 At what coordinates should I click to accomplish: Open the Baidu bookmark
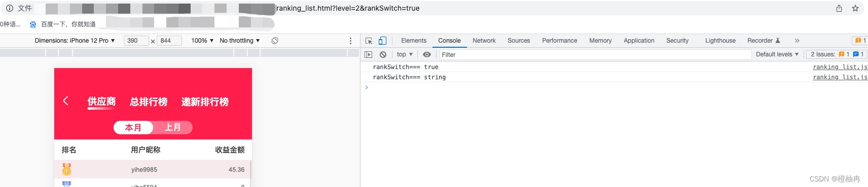pos(63,24)
